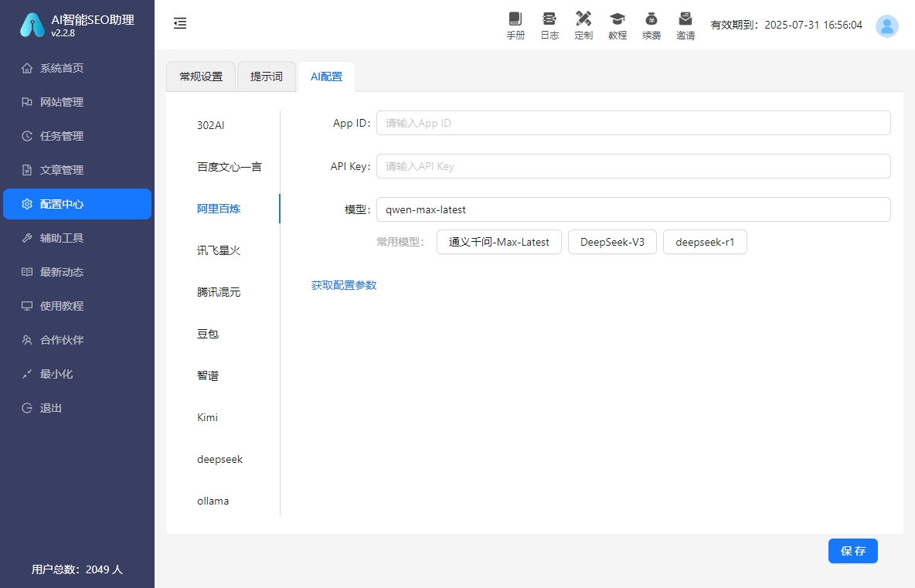Open the 提示词 tab

pyautogui.click(x=266, y=76)
